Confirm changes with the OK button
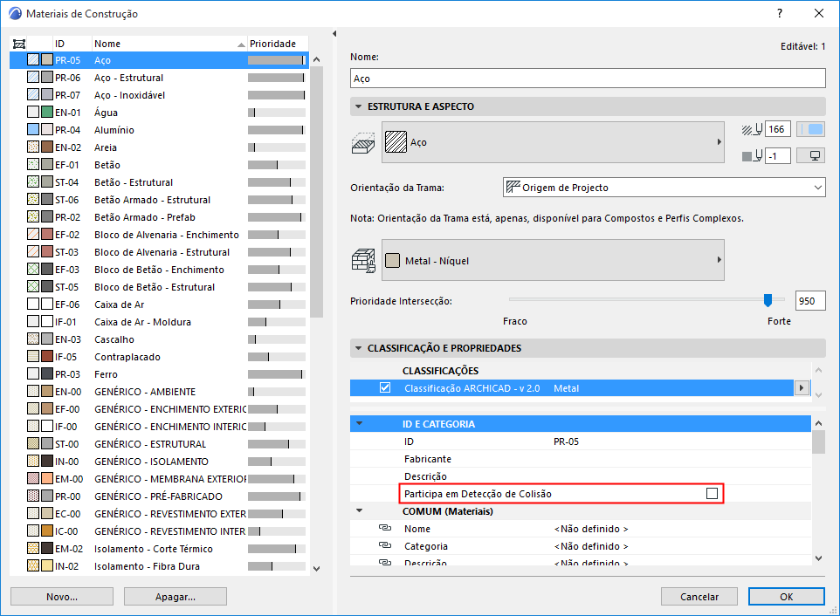The image size is (840, 616). pyautogui.click(x=785, y=596)
